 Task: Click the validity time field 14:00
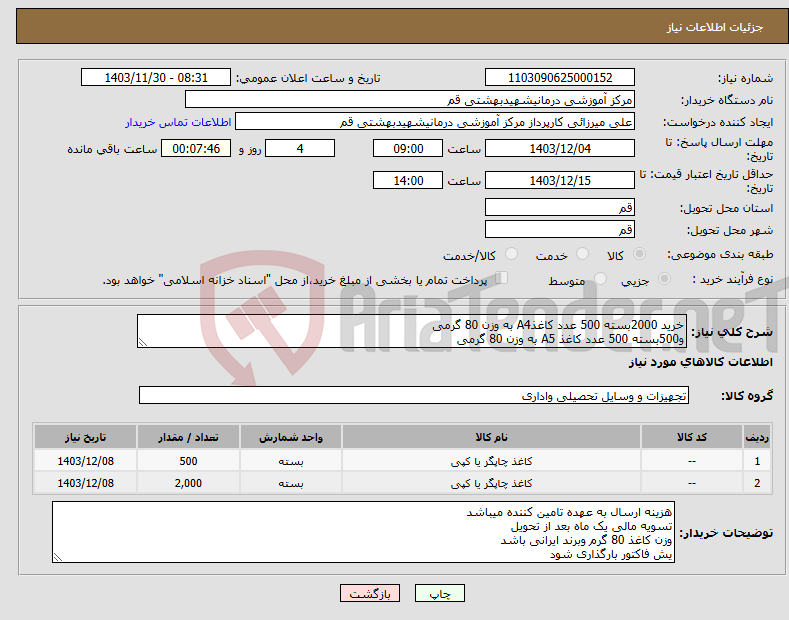click(x=408, y=180)
